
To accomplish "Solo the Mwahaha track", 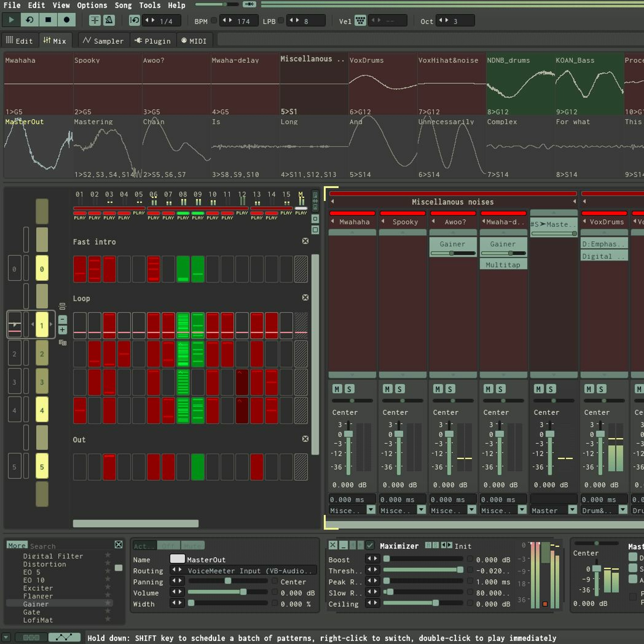I will (349, 389).
